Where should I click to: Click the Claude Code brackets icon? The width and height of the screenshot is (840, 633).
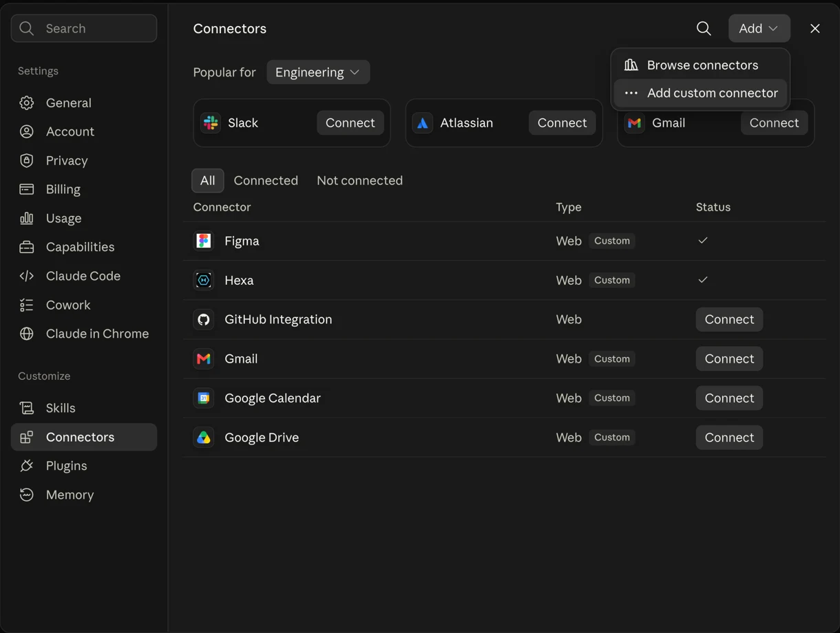point(27,276)
